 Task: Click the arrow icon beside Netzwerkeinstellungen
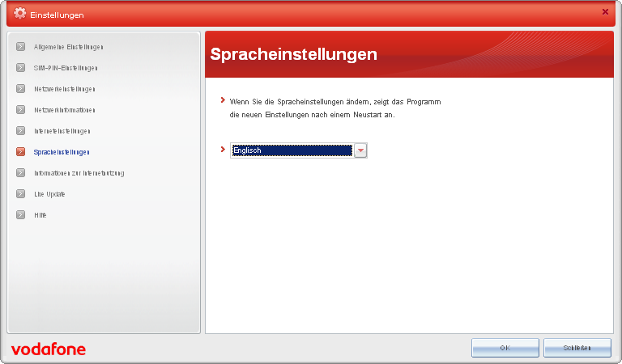coord(20,89)
